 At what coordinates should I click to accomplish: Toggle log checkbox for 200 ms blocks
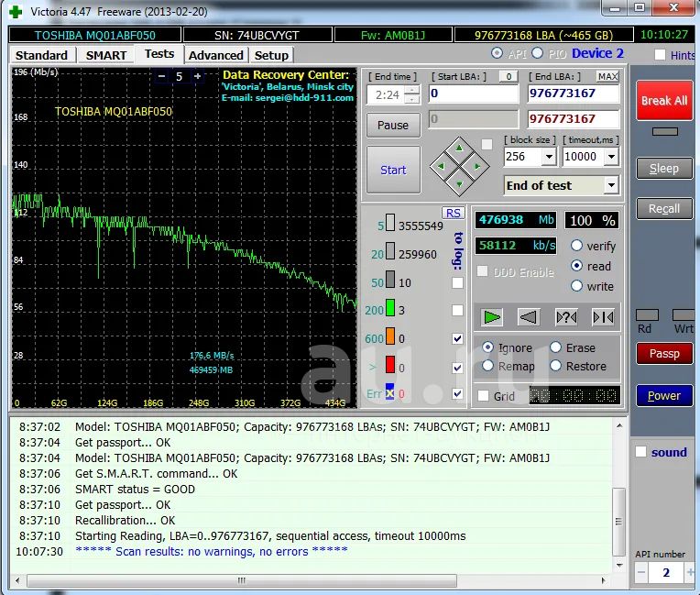pos(457,310)
